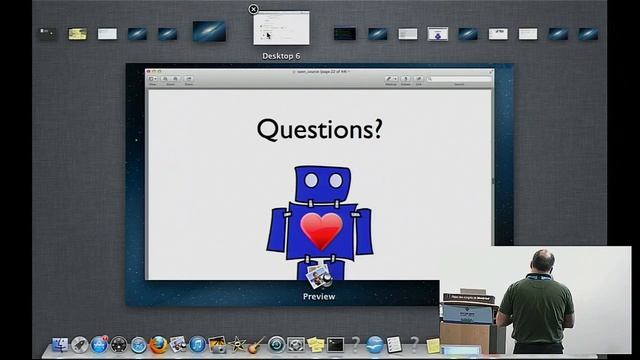Open iPhoto camera icon in Dock
Viewport: 640px width, 360px height.
pyautogui.click(x=217, y=345)
